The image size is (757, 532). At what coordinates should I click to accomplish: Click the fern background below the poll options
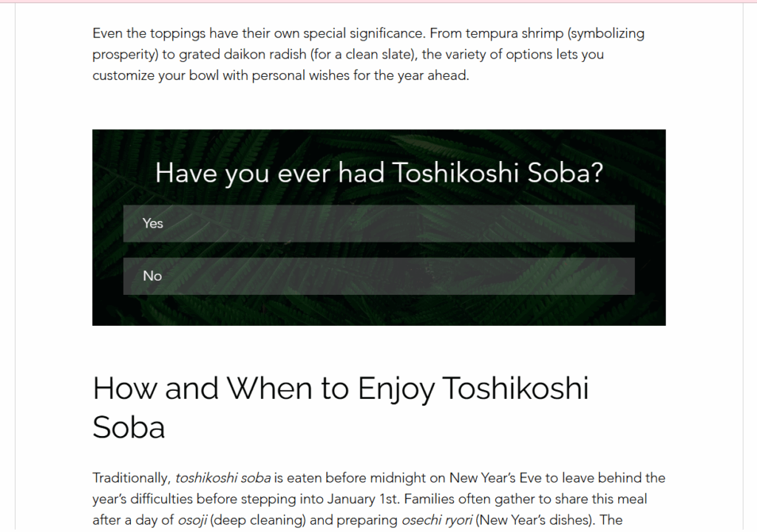click(378, 310)
